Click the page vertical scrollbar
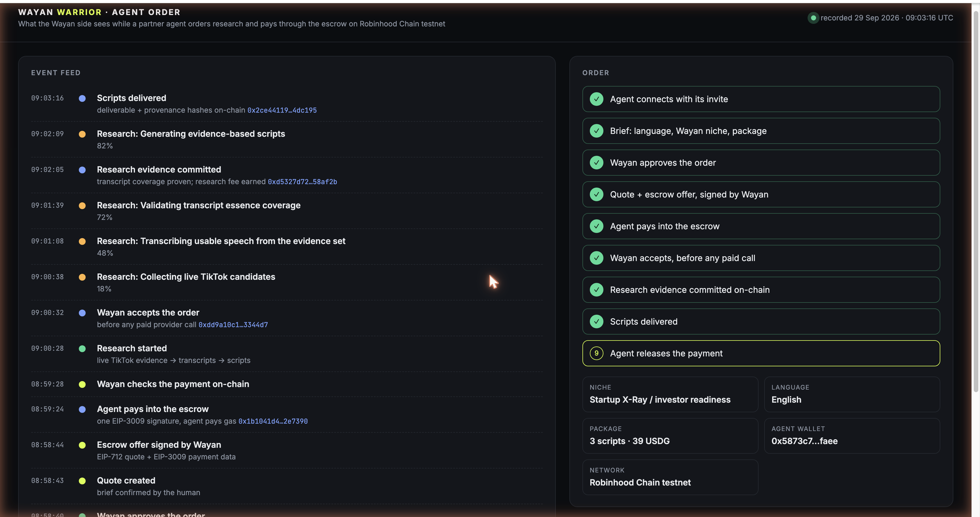980x517 pixels. (x=975, y=202)
